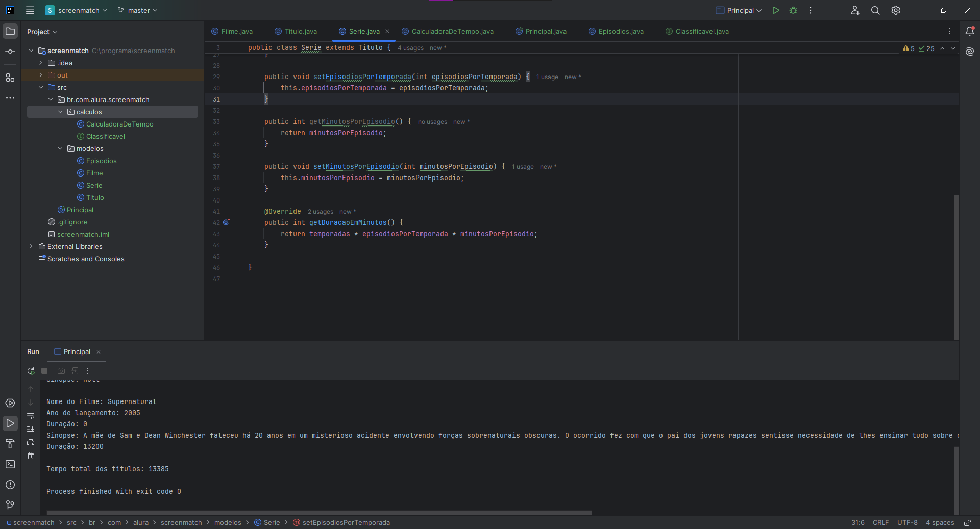
Task: Open the IDE settings gear
Action: 896,10
